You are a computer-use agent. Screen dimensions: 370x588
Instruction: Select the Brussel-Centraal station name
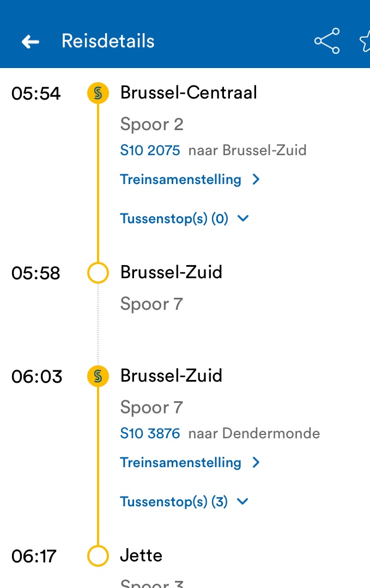coord(189,93)
